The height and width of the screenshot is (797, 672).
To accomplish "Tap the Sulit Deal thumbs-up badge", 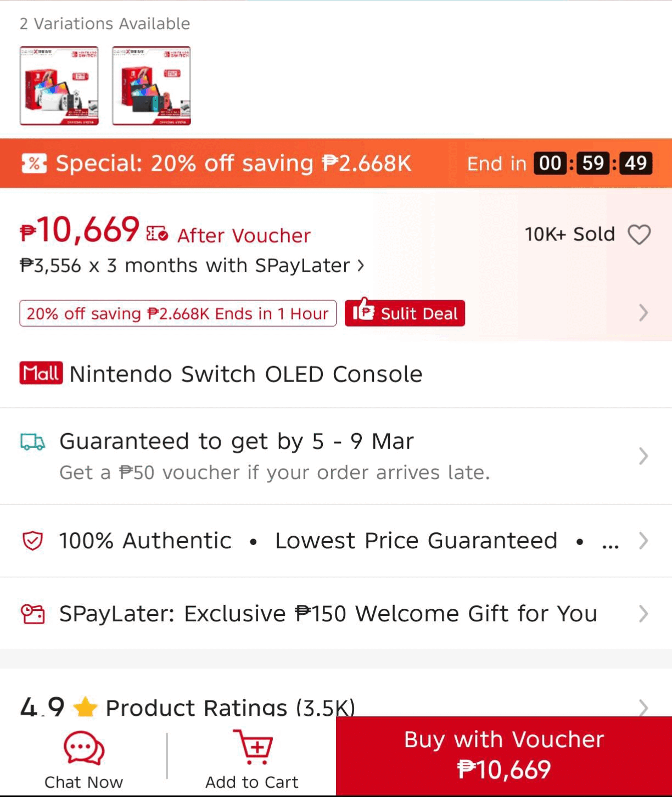I will (405, 313).
